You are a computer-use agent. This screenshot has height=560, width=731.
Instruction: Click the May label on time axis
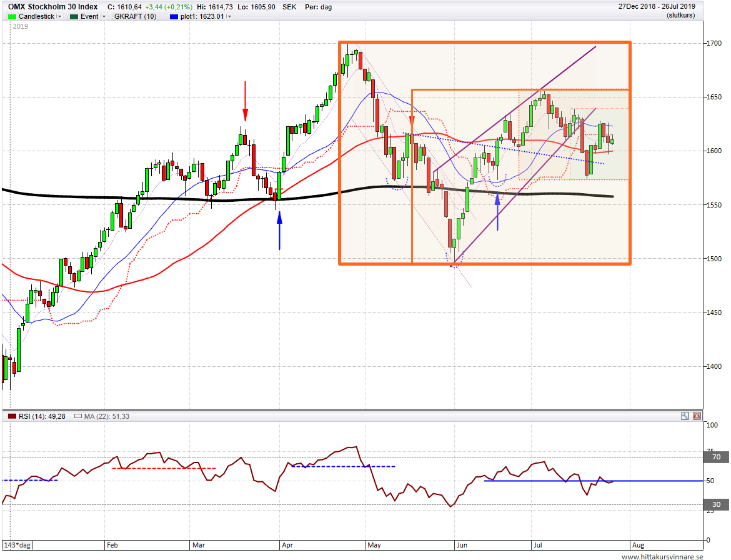tap(374, 545)
